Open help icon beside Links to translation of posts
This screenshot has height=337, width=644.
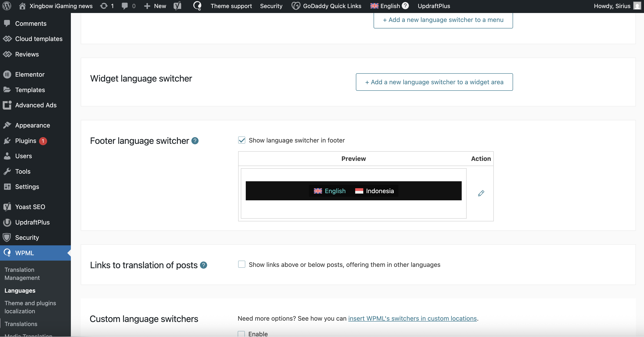click(x=204, y=265)
